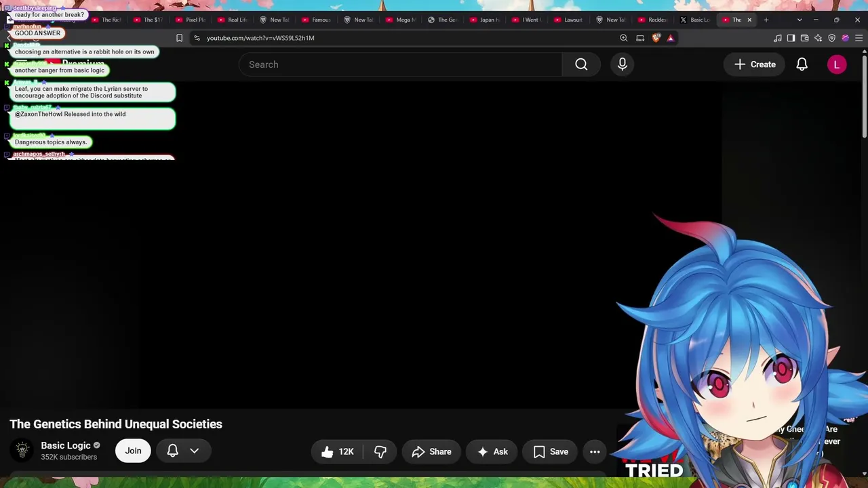Click the chat message 'choosing an alternative is a rabbit hole'
The width and height of the screenshot is (868, 488).
pos(84,52)
